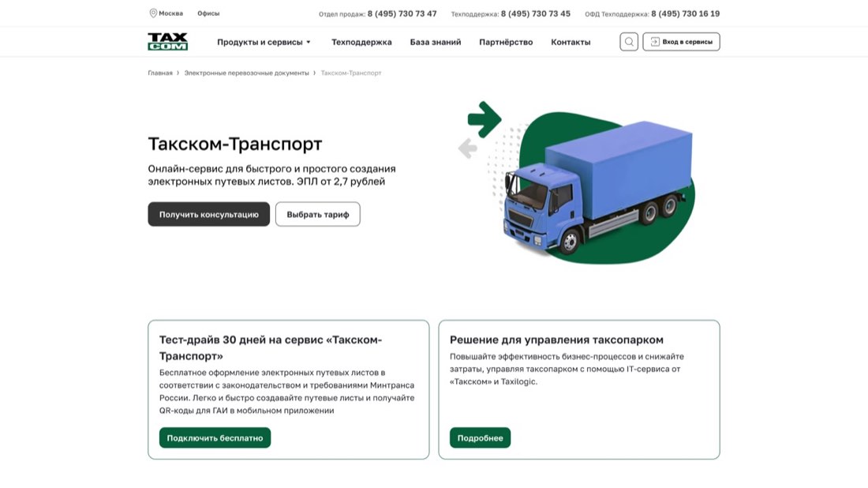Open База знаний menu item
Image resolution: width=868 pixels, height=488 pixels.
tap(435, 42)
